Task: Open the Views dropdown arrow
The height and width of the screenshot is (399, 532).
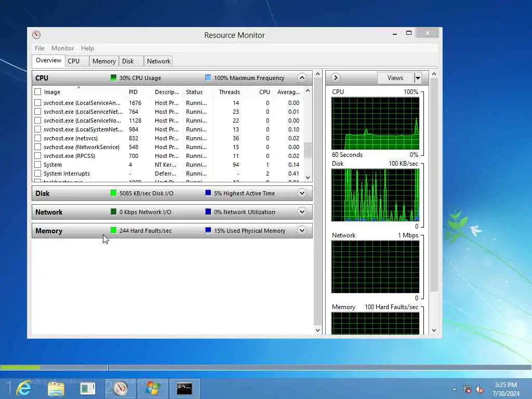Action: point(418,78)
